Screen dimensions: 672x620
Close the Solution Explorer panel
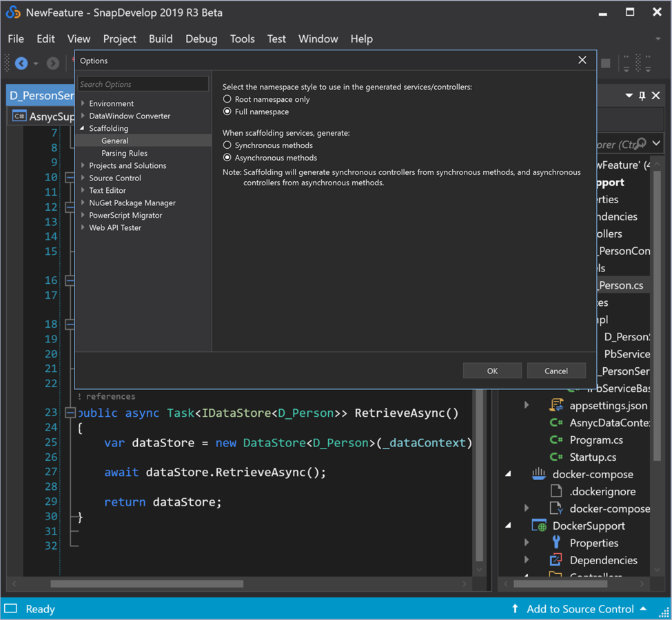(655, 96)
